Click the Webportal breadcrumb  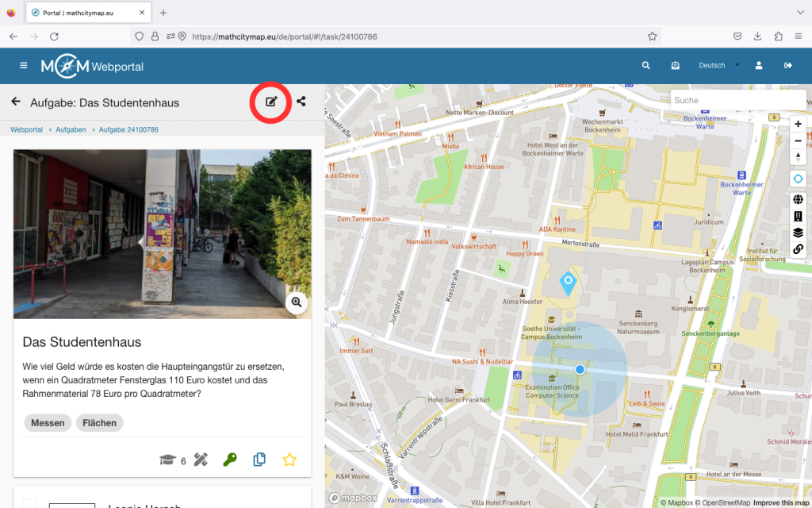coord(26,129)
